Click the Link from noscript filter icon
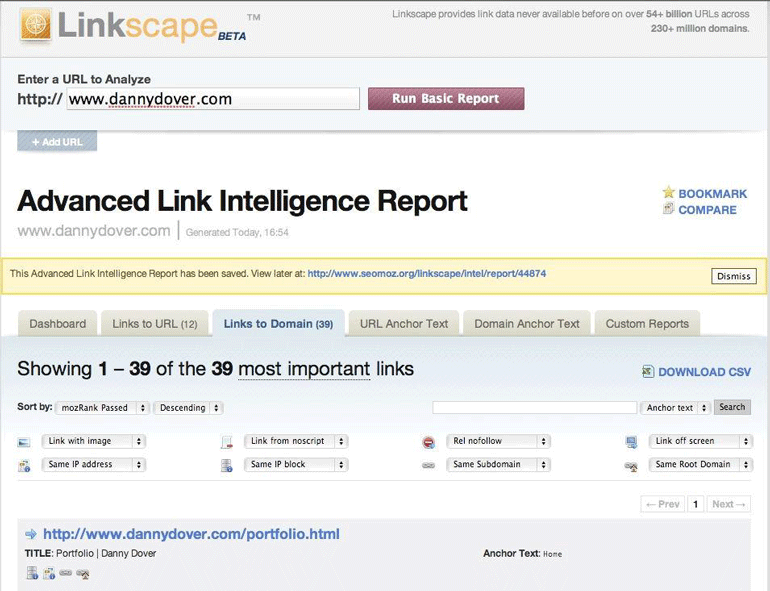 [226, 442]
